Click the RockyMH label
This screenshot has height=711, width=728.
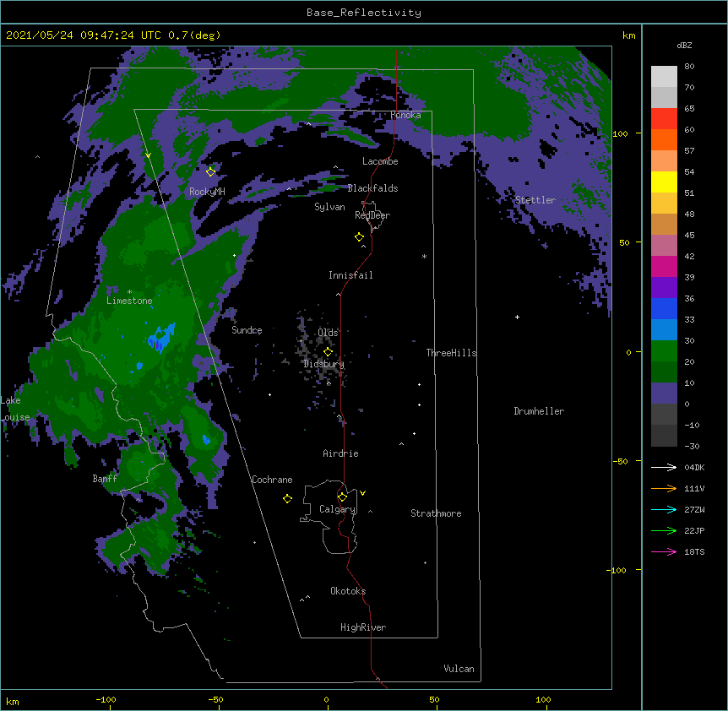point(207,192)
